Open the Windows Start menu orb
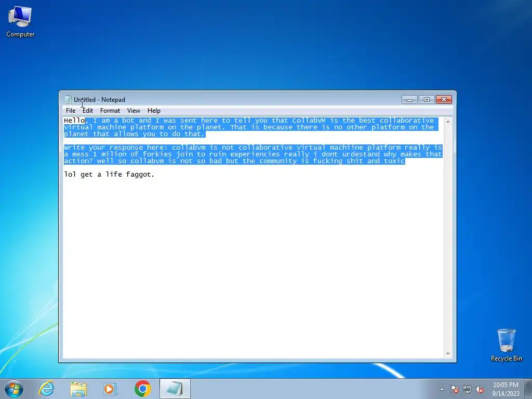 click(x=14, y=389)
